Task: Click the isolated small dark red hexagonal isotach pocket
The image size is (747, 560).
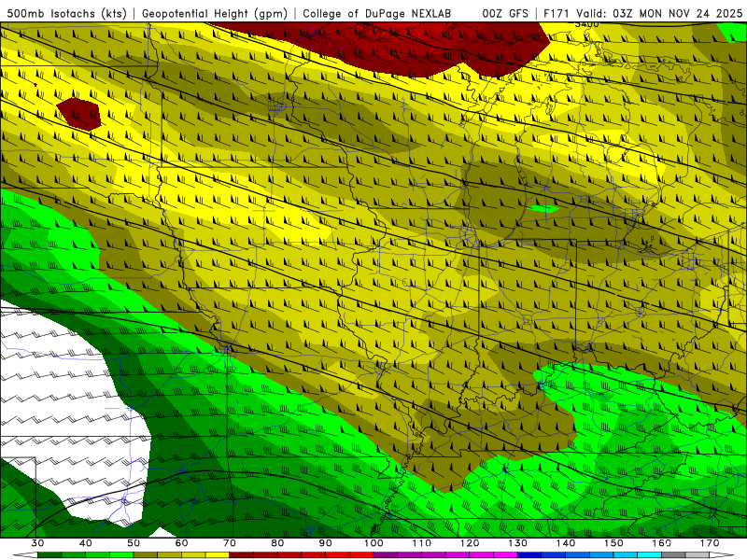Action: (79, 114)
